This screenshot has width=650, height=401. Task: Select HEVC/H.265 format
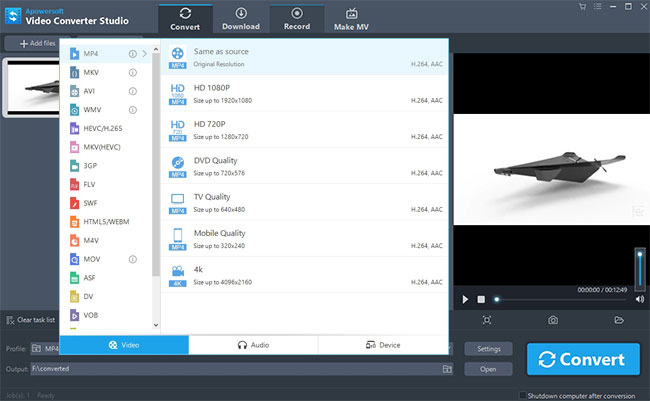point(106,129)
